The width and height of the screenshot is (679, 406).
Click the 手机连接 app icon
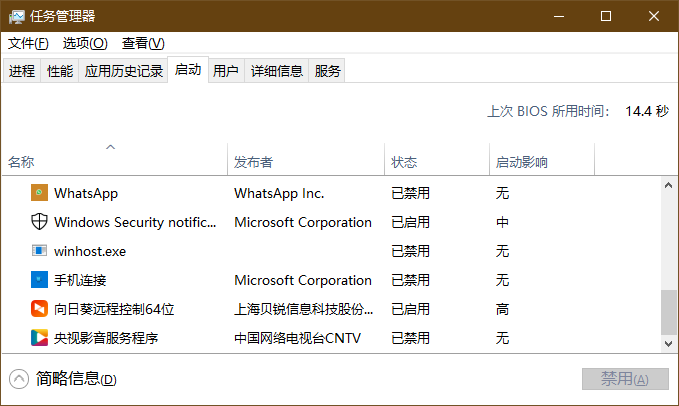39,280
